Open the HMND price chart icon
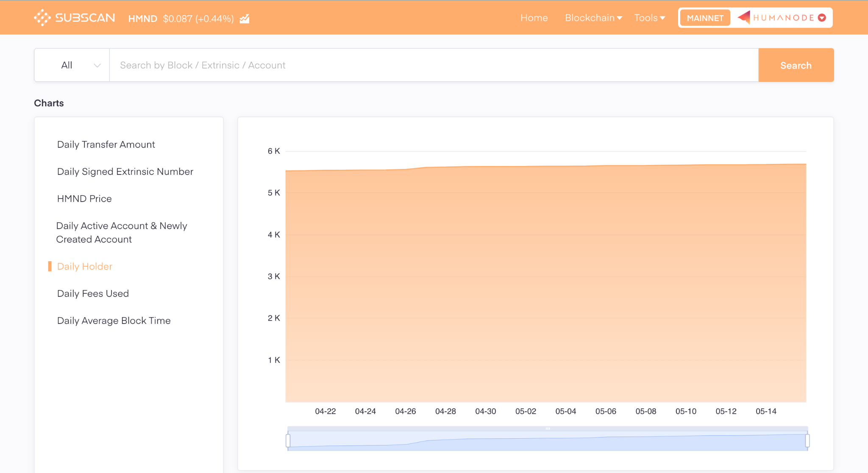The width and height of the screenshot is (868, 473). pyautogui.click(x=245, y=19)
